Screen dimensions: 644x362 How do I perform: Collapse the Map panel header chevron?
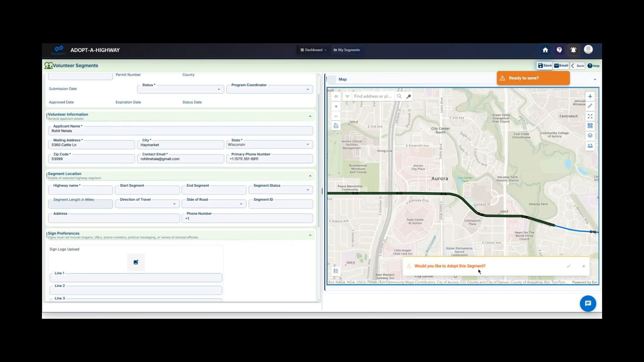pyautogui.click(x=595, y=79)
